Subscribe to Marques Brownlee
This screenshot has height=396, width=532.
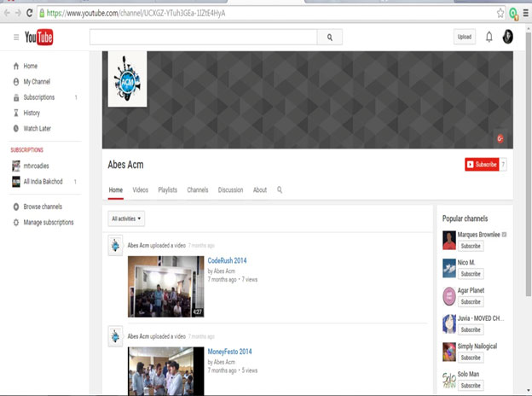click(x=471, y=246)
